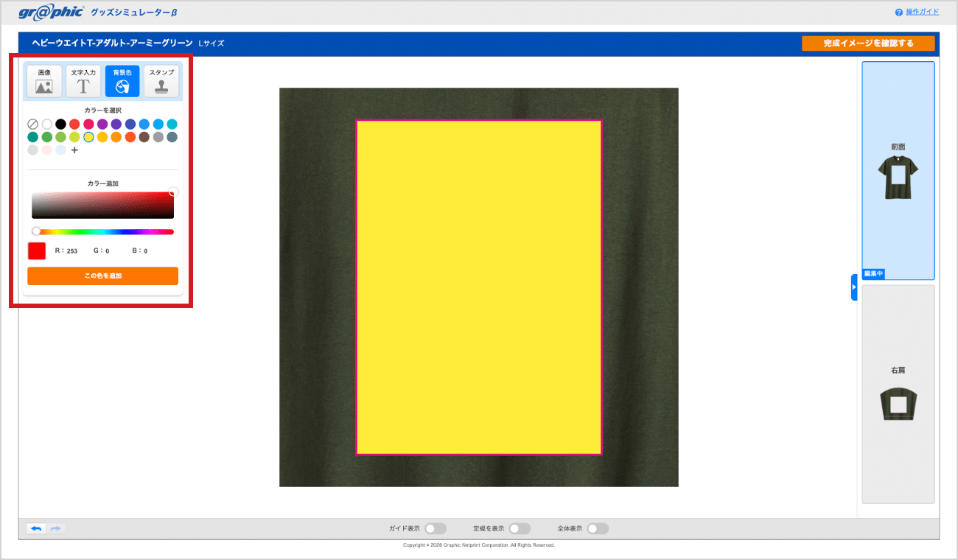Screen dimensions: 958x560
Task: Select the 前面 front view thumbnail
Action: pyautogui.click(x=898, y=171)
